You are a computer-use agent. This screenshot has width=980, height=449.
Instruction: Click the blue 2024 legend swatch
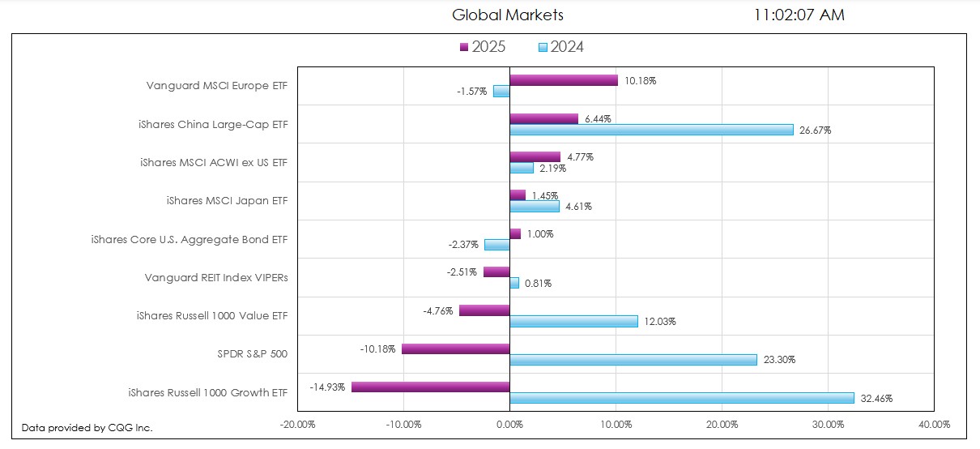(x=542, y=47)
